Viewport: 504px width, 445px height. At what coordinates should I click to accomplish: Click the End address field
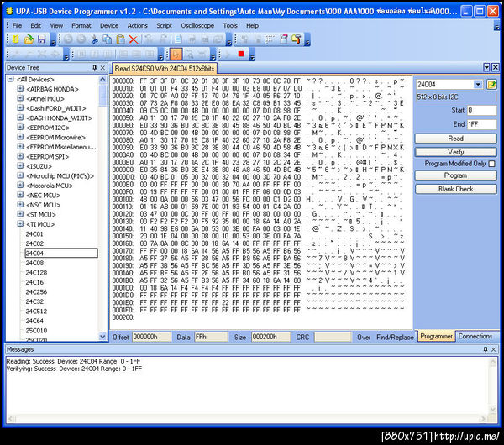click(481, 124)
